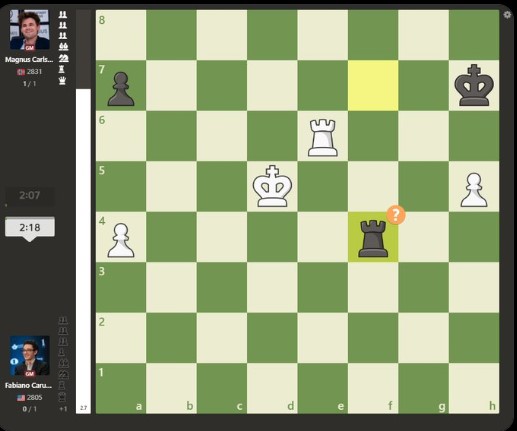The width and height of the screenshot is (517, 431).
Task: Open Magnus Carlsen's player name link
Action: (x=29, y=60)
